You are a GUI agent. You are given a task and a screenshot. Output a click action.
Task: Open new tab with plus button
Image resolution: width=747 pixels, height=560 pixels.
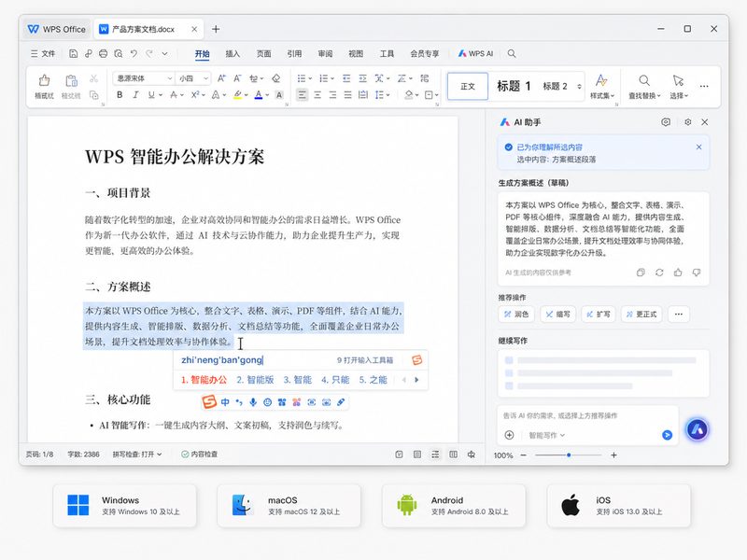point(216,29)
